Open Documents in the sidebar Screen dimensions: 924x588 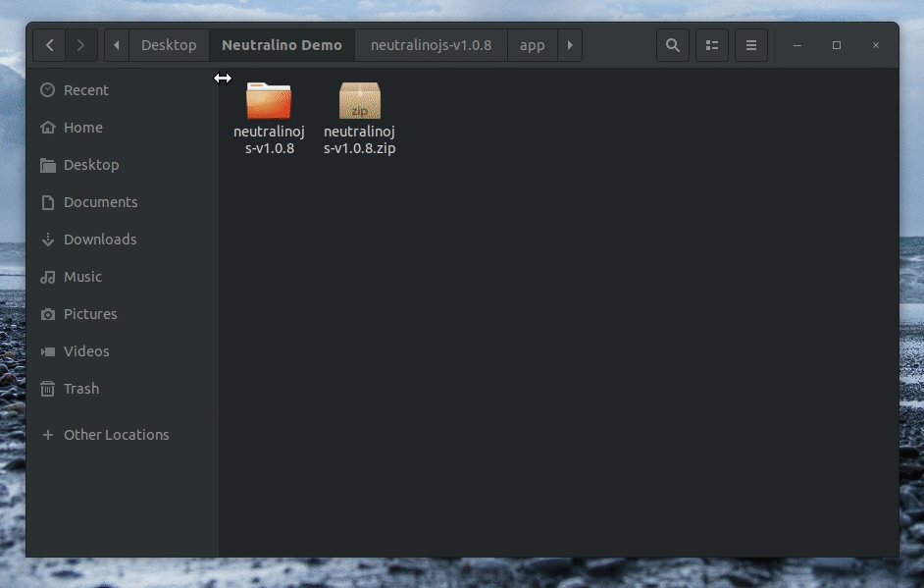(123, 202)
